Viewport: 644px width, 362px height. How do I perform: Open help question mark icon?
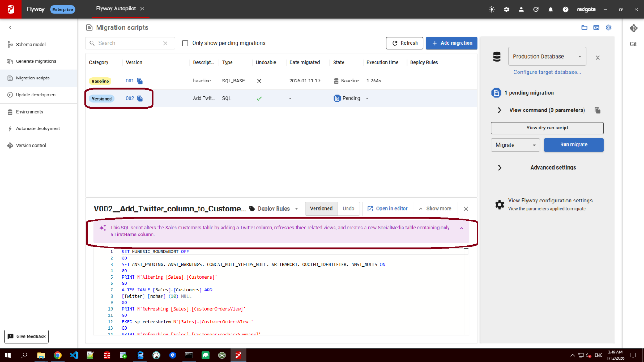565,9
